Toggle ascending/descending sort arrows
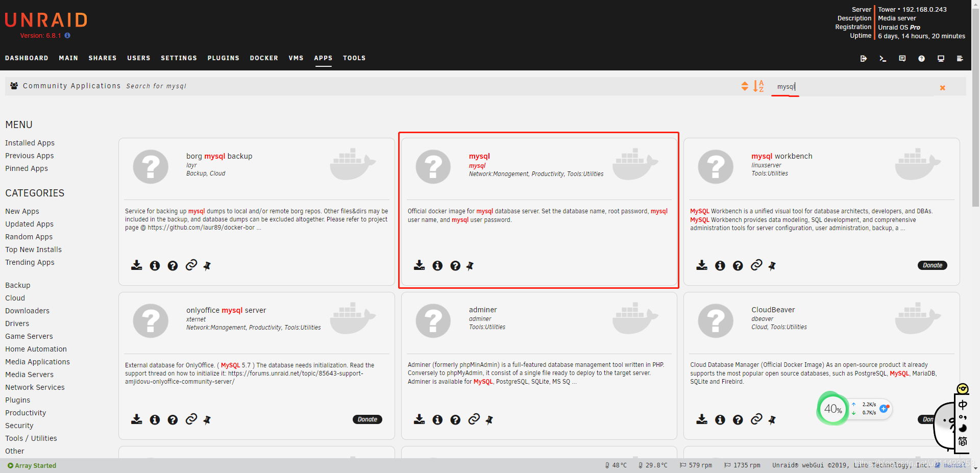The width and height of the screenshot is (980, 473). (745, 86)
